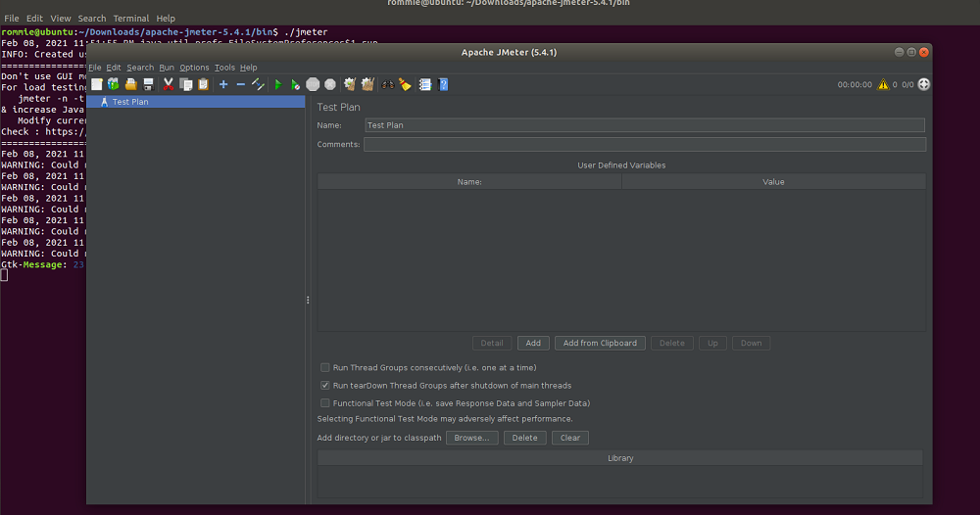The width and height of the screenshot is (980, 515).
Task: Click the Add variable button
Action: point(533,344)
